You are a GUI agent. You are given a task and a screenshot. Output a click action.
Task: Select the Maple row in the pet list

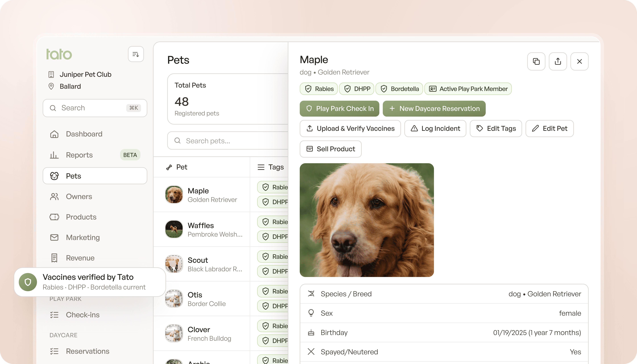(x=221, y=195)
